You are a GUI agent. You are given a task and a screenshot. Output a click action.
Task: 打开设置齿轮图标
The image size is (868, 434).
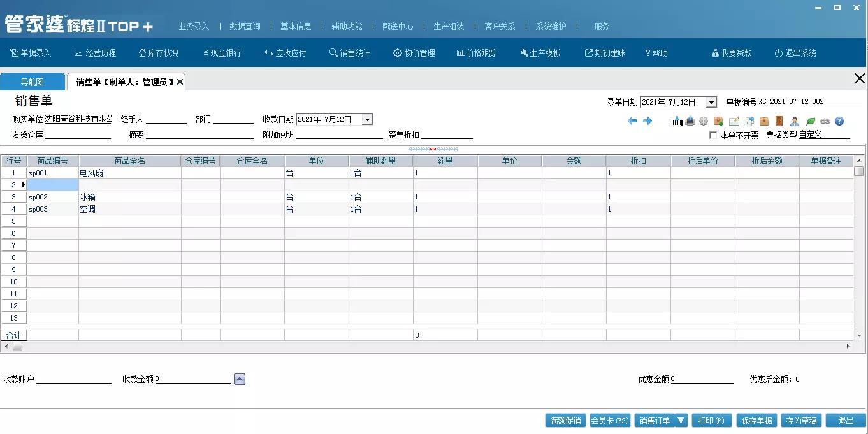tap(704, 121)
